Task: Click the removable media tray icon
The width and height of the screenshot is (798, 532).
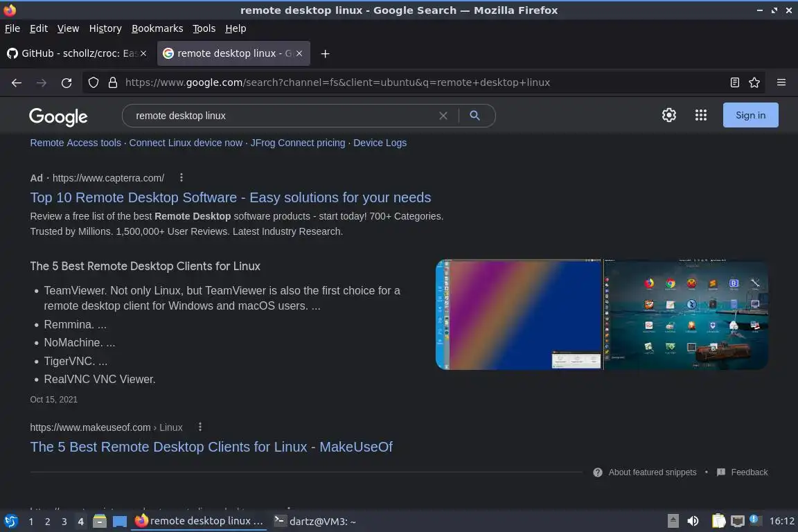Action: [673, 522]
